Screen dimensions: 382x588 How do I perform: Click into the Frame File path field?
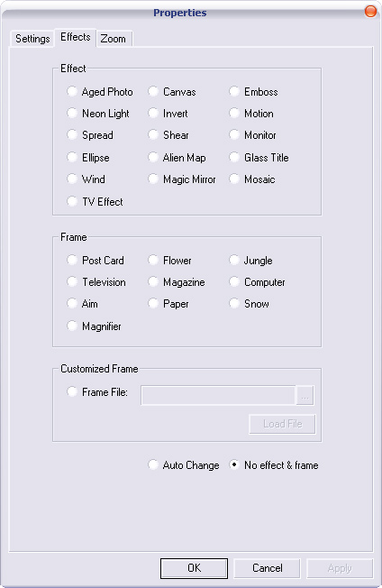click(x=218, y=395)
